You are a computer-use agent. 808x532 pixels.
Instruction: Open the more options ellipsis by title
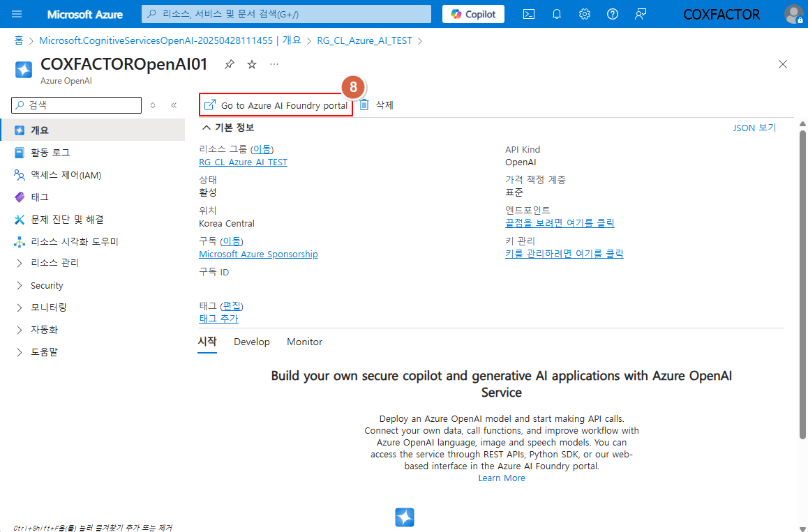274,64
